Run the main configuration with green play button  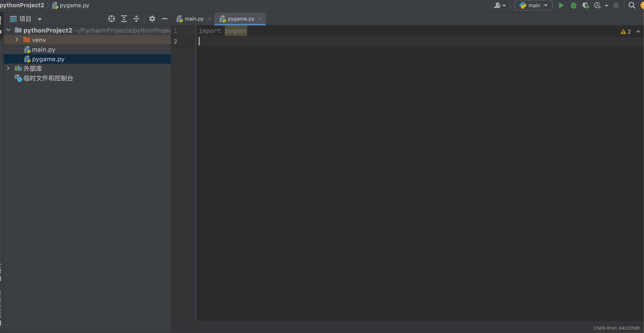(561, 5)
